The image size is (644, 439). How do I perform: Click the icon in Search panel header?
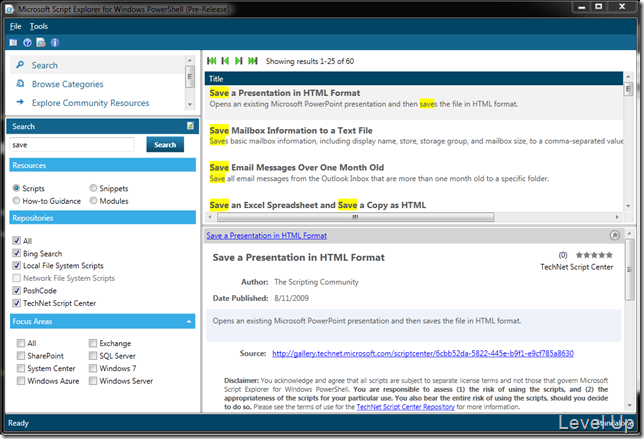pyautogui.click(x=190, y=126)
